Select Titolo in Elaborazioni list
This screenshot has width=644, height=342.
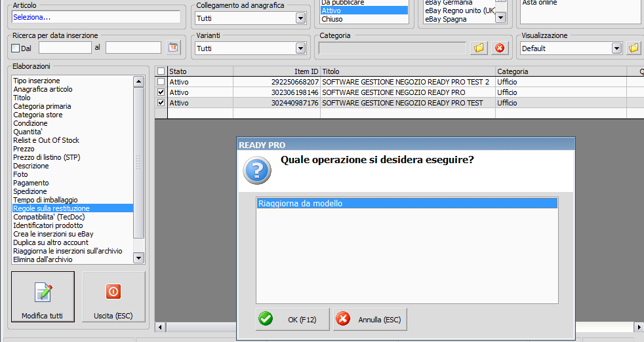tap(22, 98)
